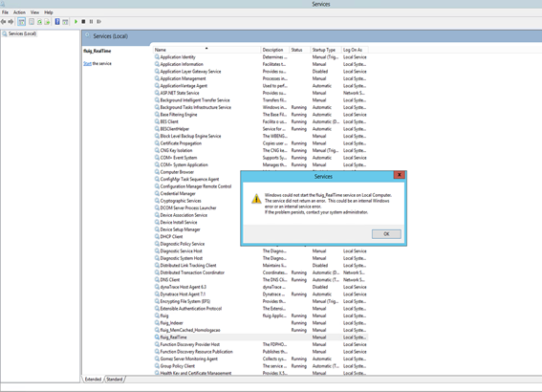This screenshot has width=542, height=392.
Task: Click the gear icon beside BES Client
Action: tap(157, 121)
